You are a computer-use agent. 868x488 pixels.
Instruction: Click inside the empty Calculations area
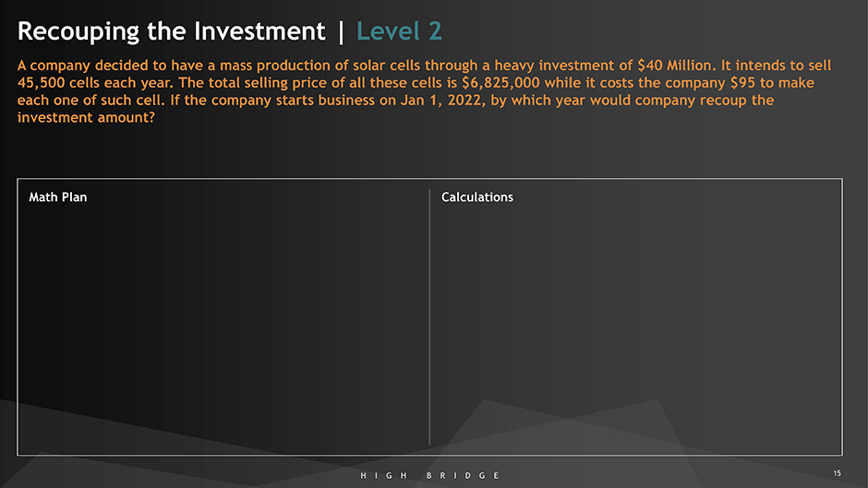point(637,323)
